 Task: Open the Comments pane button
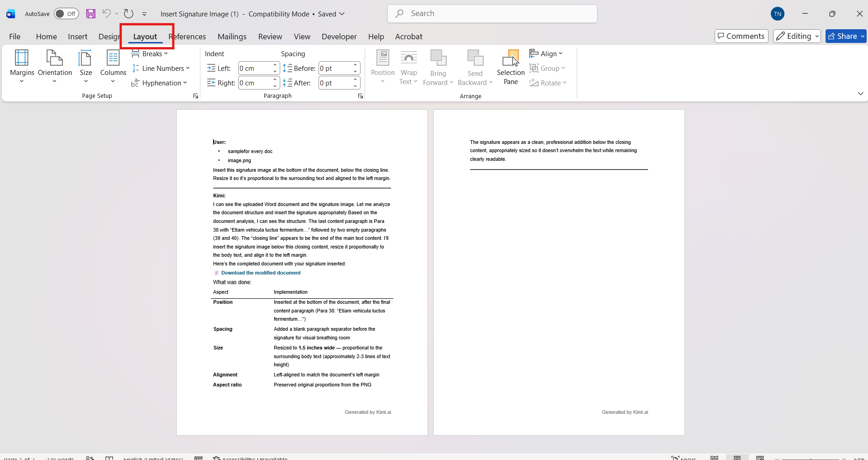click(x=741, y=36)
